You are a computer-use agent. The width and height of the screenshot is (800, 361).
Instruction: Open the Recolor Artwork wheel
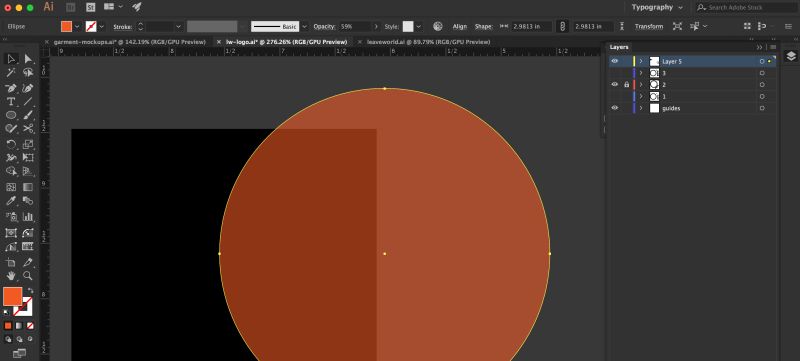coord(437,27)
